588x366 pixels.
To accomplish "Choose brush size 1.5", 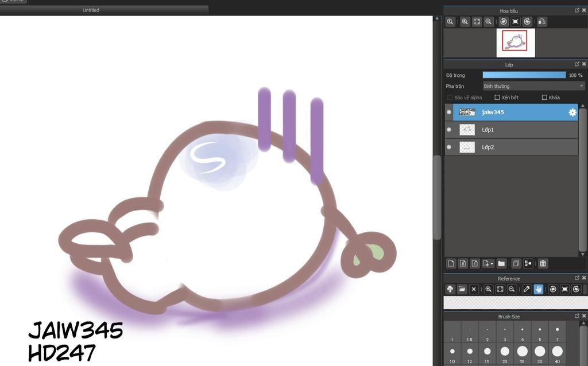I will pos(470,332).
